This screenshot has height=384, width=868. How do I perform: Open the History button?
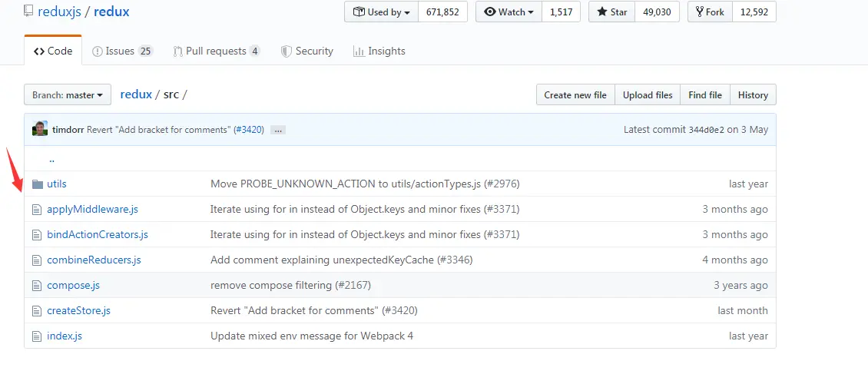coord(753,94)
